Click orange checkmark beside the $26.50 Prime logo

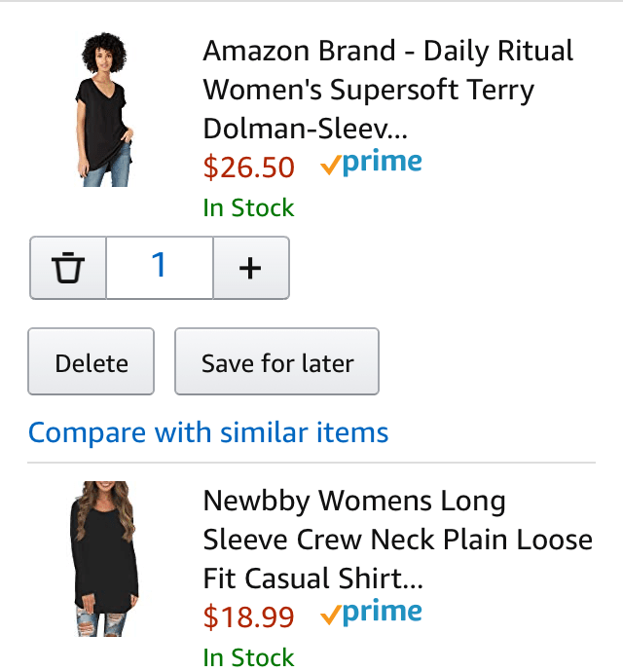pos(330,167)
